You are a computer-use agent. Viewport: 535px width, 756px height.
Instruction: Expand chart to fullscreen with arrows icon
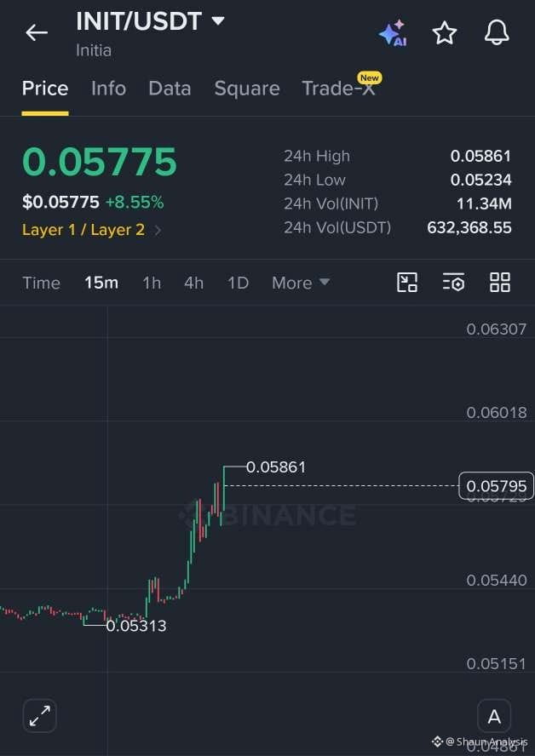[39, 716]
